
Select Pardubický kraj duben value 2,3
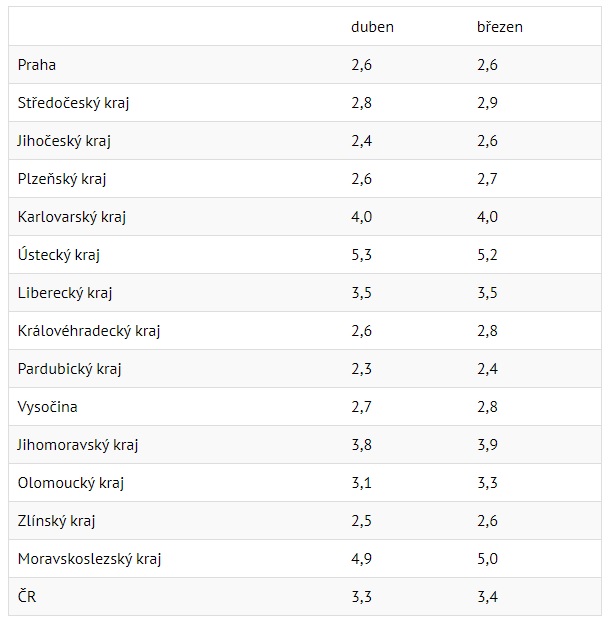pos(361,369)
